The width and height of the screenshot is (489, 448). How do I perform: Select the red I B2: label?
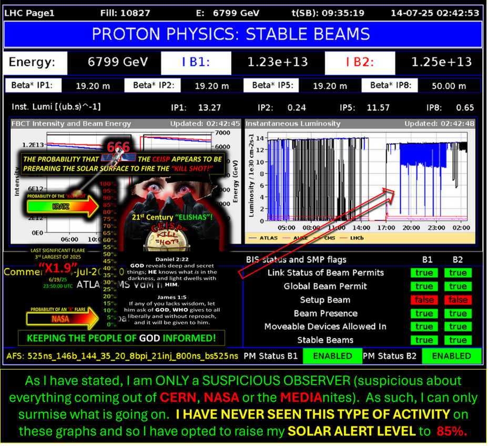[x=360, y=63]
